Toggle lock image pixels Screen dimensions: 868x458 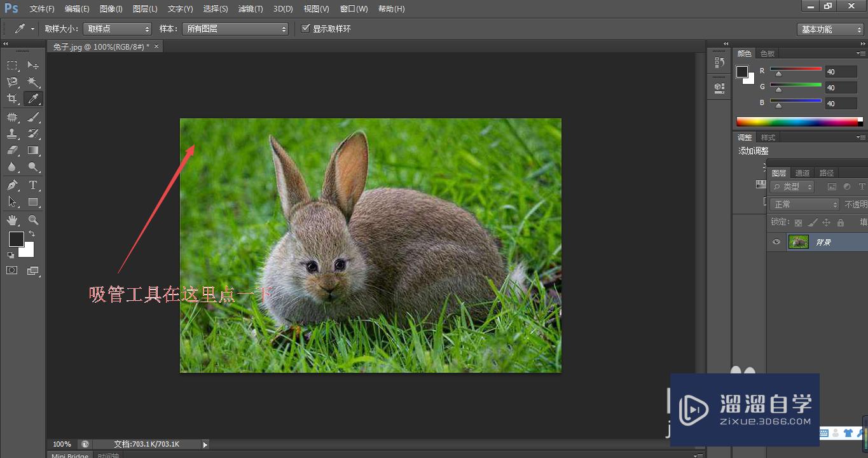tap(813, 223)
